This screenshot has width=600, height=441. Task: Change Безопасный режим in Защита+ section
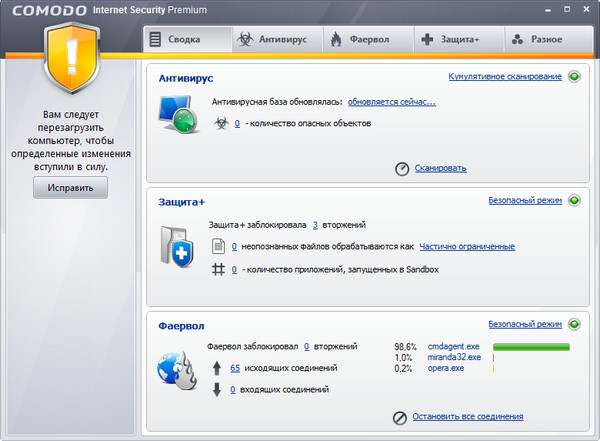(x=524, y=200)
